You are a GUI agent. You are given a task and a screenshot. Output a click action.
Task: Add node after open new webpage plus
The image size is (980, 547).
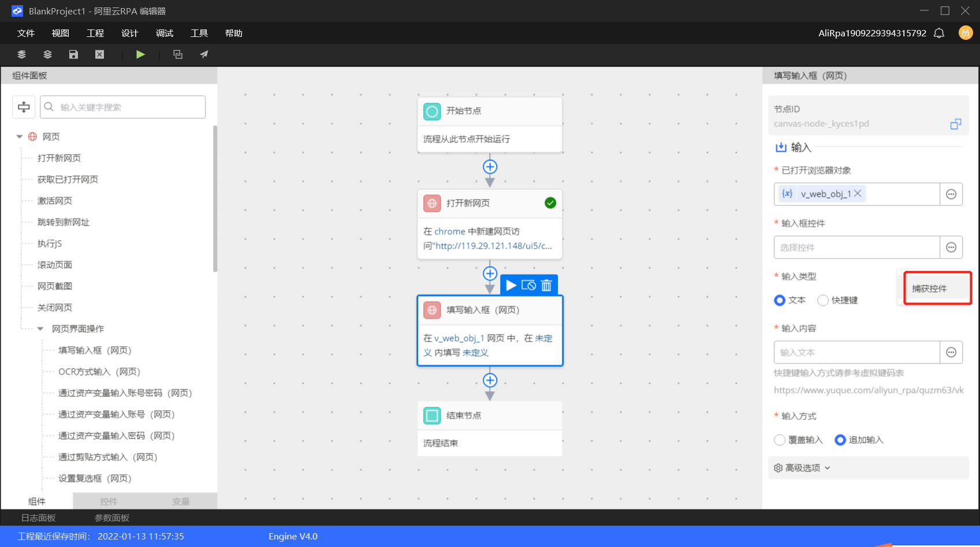(490, 273)
